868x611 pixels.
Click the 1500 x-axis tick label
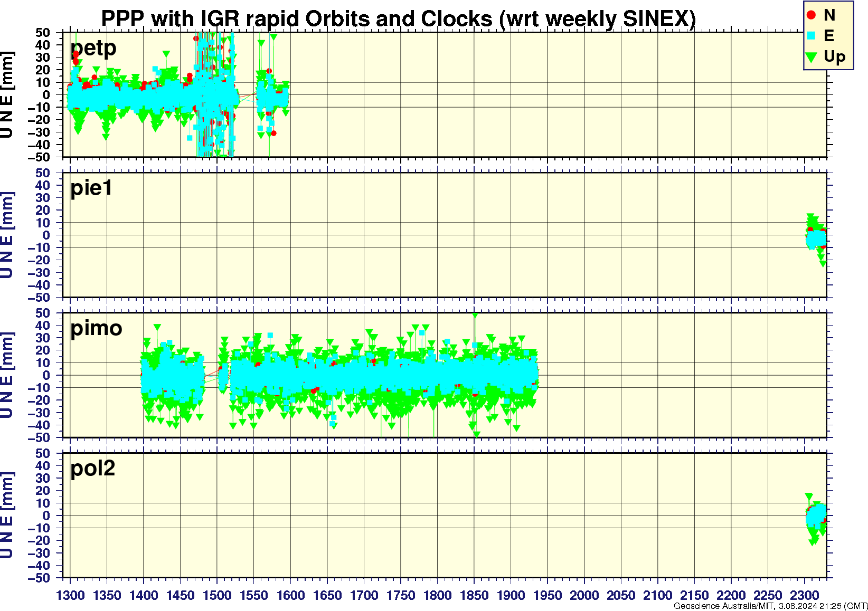pyautogui.click(x=217, y=595)
